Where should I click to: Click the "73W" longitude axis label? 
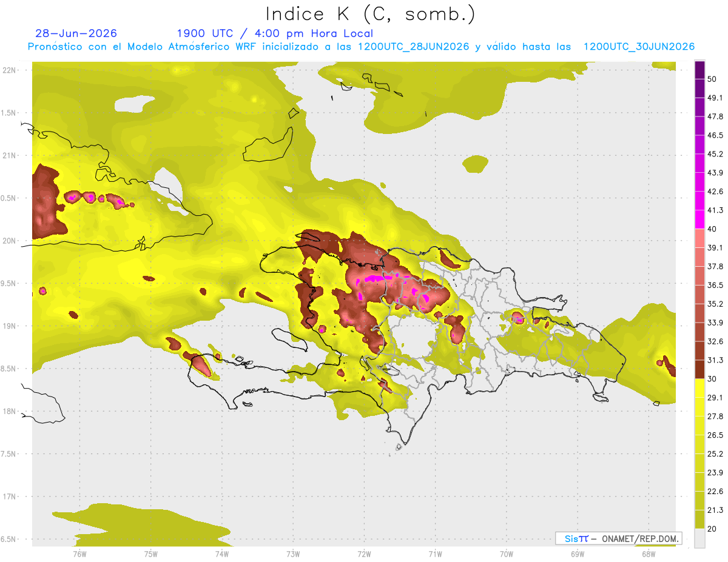click(293, 554)
